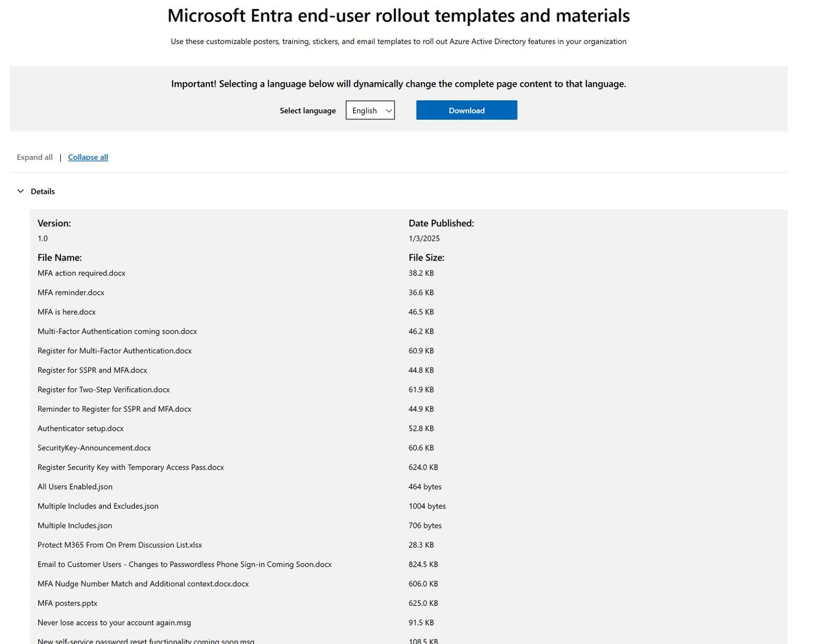Open the Select language dropdown
The image size is (821, 644).
click(x=370, y=110)
